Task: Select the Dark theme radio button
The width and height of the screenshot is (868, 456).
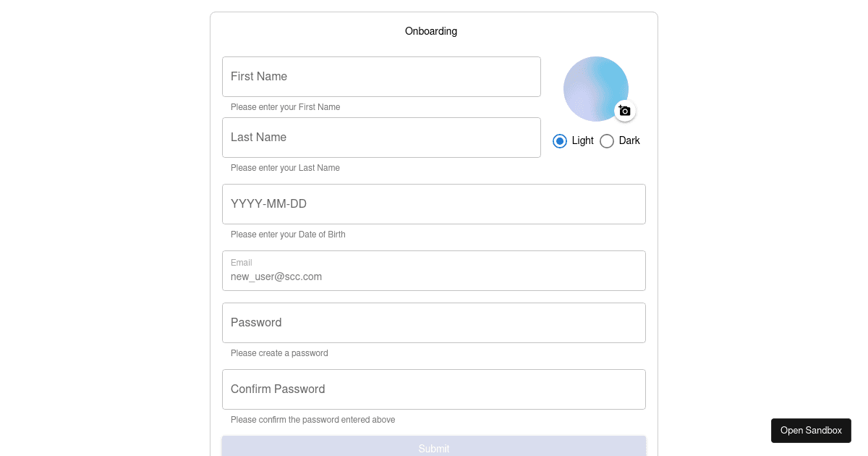Action: (x=607, y=141)
